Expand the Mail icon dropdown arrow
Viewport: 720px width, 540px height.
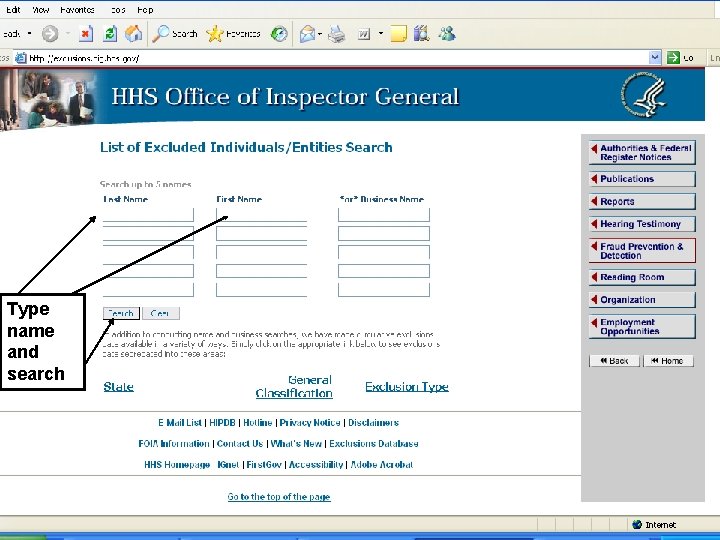coord(320,34)
